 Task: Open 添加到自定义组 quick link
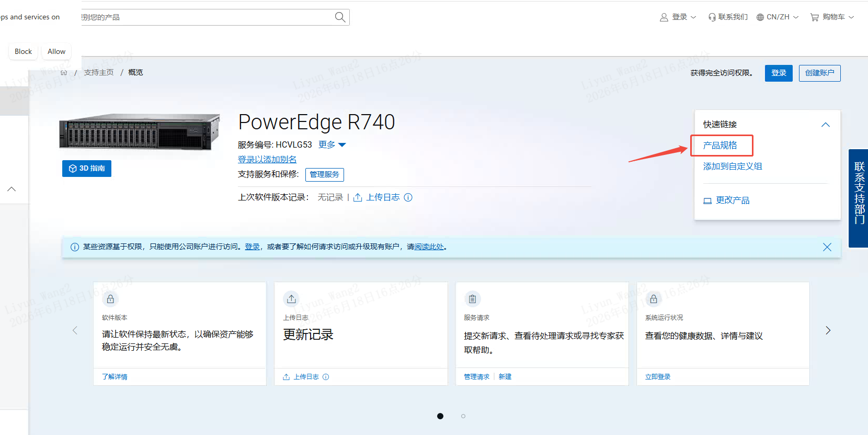pyautogui.click(x=733, y=166)
